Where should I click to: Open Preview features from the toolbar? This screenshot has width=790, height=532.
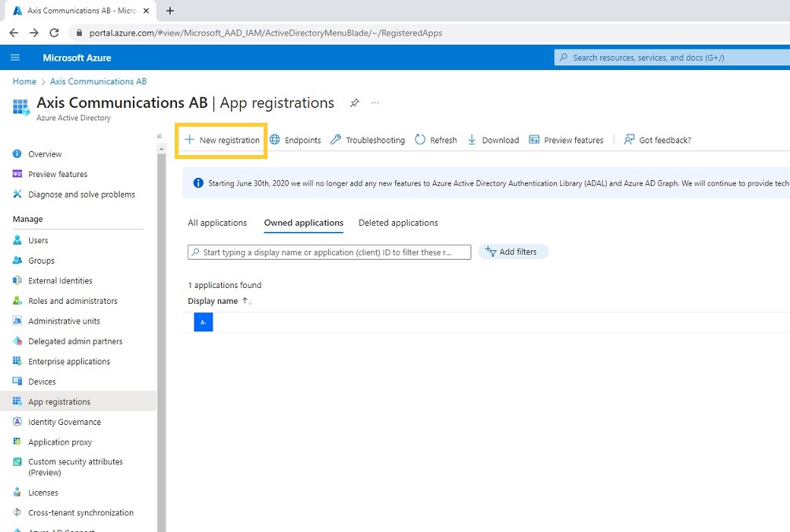[566, 140]
